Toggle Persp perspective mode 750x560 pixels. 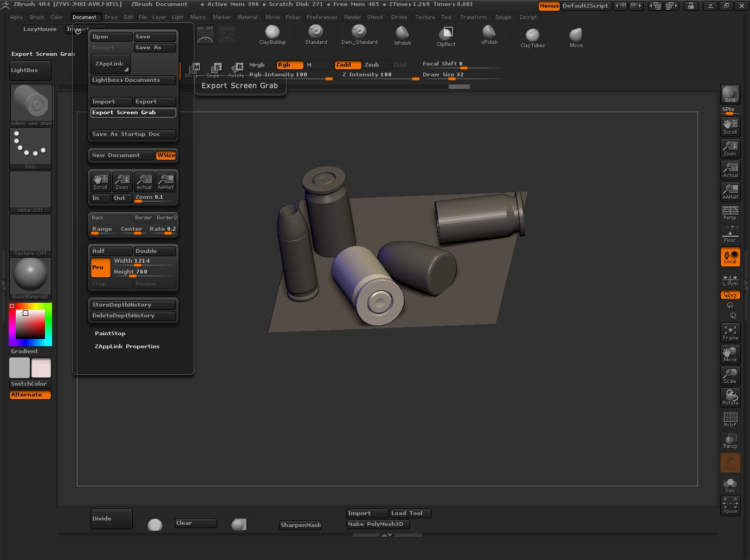730,212
